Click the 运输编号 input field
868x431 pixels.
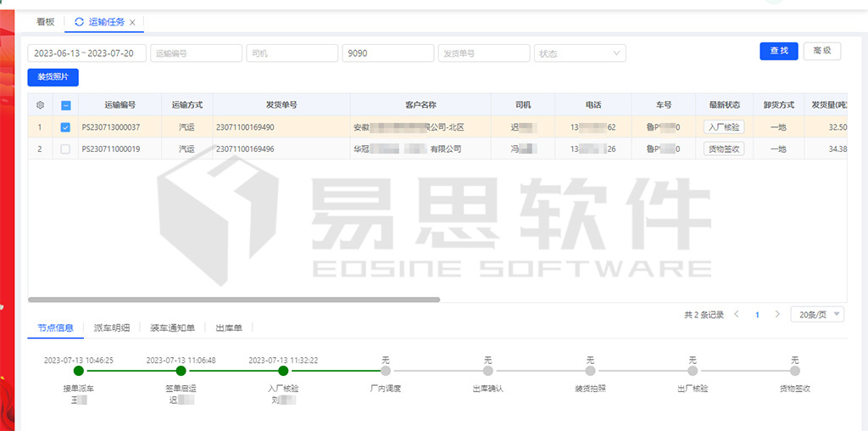pos(196,53)
